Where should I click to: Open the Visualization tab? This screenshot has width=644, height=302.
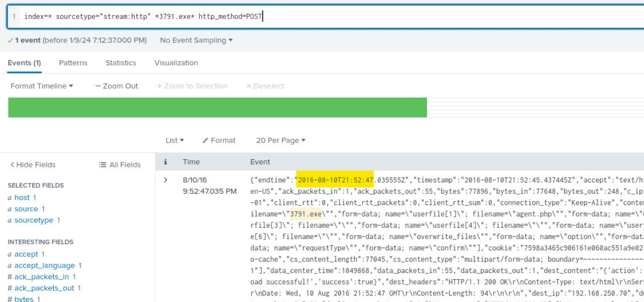[176, 63]
